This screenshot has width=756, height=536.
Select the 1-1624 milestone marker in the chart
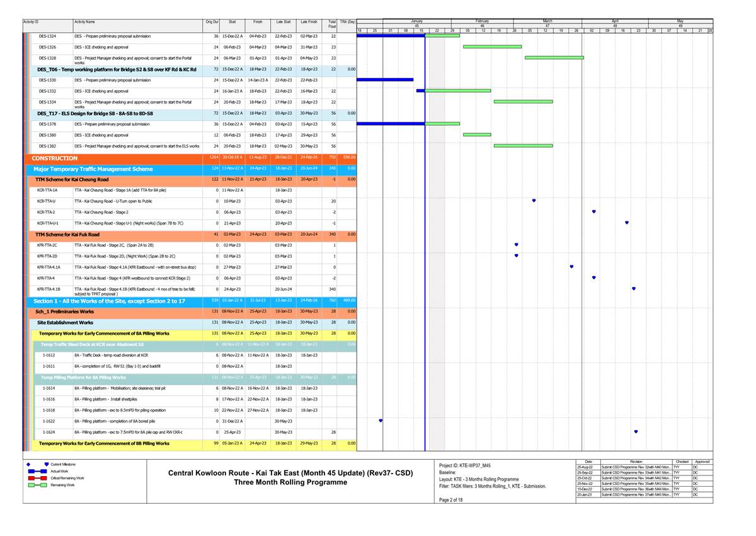[636, 432]
